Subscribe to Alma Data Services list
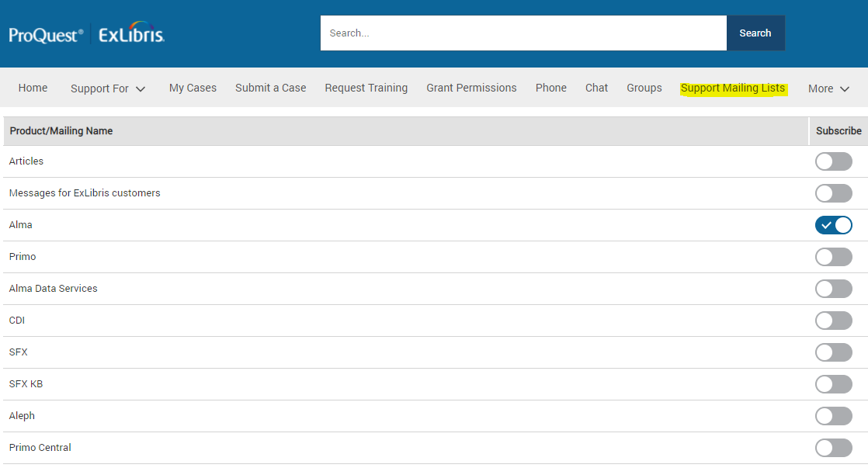This screenshot has width=868, height=468. click(833, 289)
